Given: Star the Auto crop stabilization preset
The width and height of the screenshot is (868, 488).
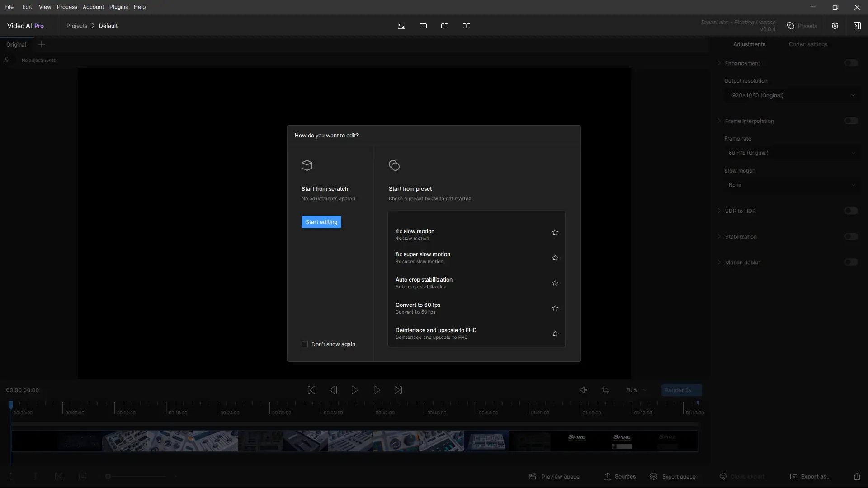Looking at the screenshot, I should click(x=555, y=283).
